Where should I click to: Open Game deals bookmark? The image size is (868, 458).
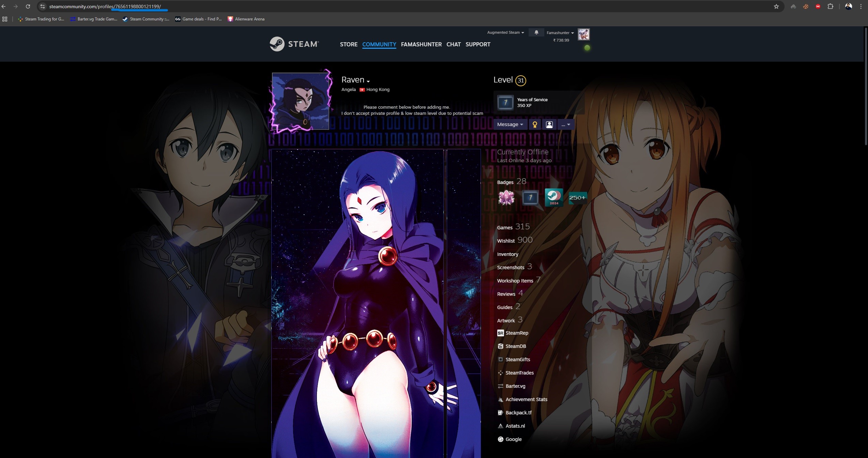point(198,19)
